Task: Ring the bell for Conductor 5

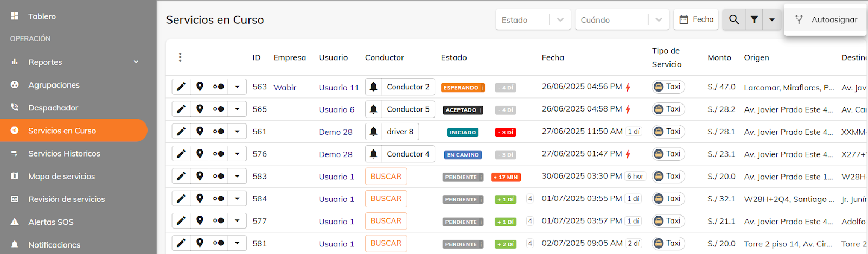Action: tap(373, 109)
